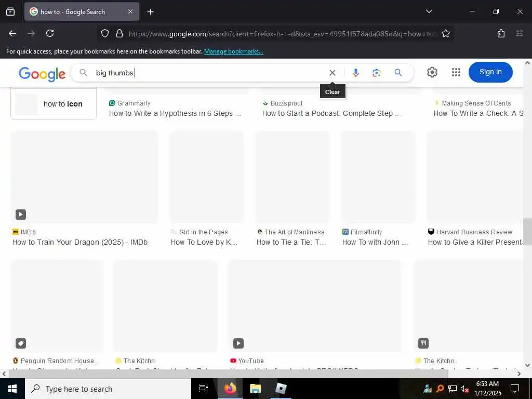The image size is (532, 399).
Task: Open the Manage bookmarks link
Action: click(x=233, y=51)
